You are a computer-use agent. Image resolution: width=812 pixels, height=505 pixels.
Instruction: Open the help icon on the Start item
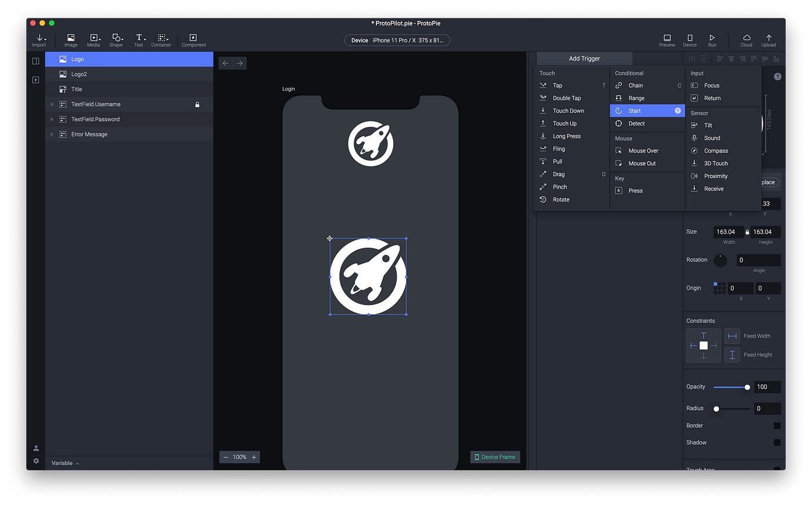pyautogui.click(x=677, y=111)
